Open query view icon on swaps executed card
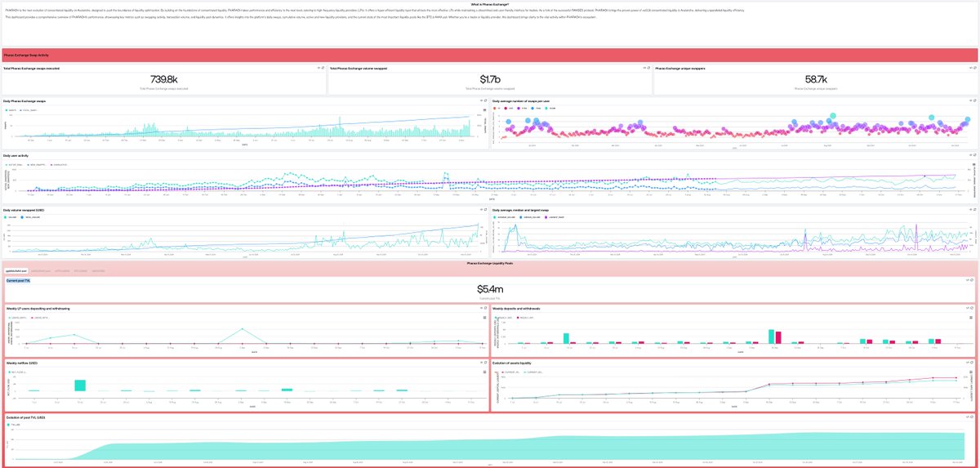The width and height of the screenshot is (980, 468). [x=318, y=68]
